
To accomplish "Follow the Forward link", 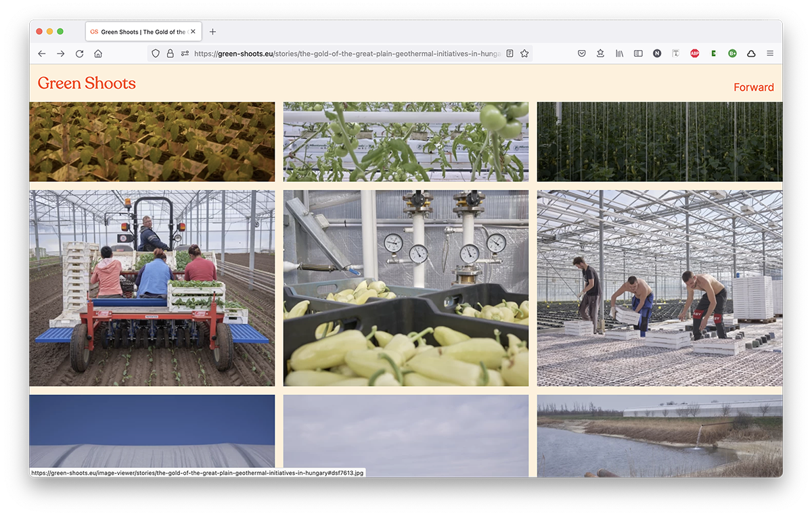I will point(754,87).
